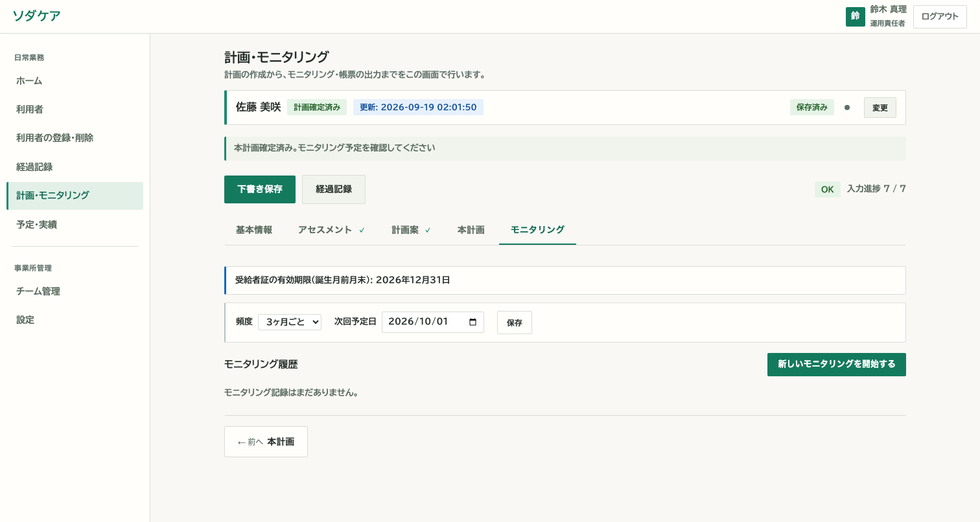980x522 pixels.
Task: Click モニタリング記録はまだありません。 text
Action: pos(292,392)
